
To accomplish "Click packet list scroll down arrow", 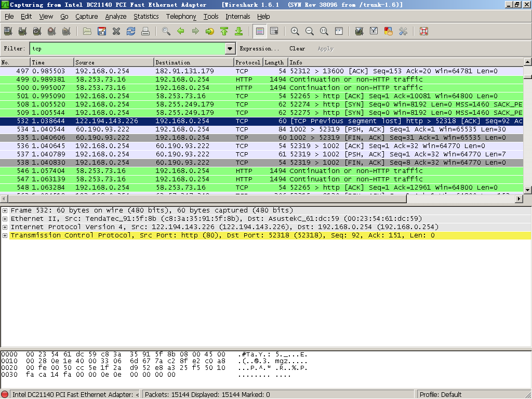I will (528, 190).
